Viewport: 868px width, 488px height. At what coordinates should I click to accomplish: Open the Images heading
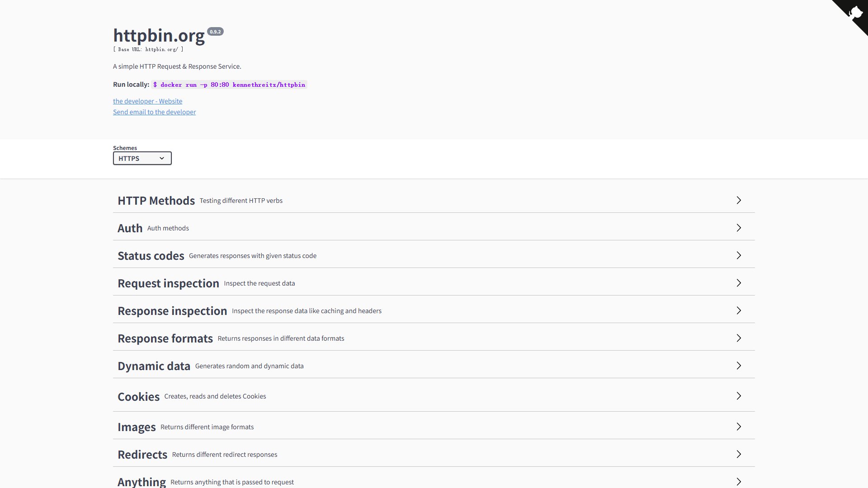(137, 427)
